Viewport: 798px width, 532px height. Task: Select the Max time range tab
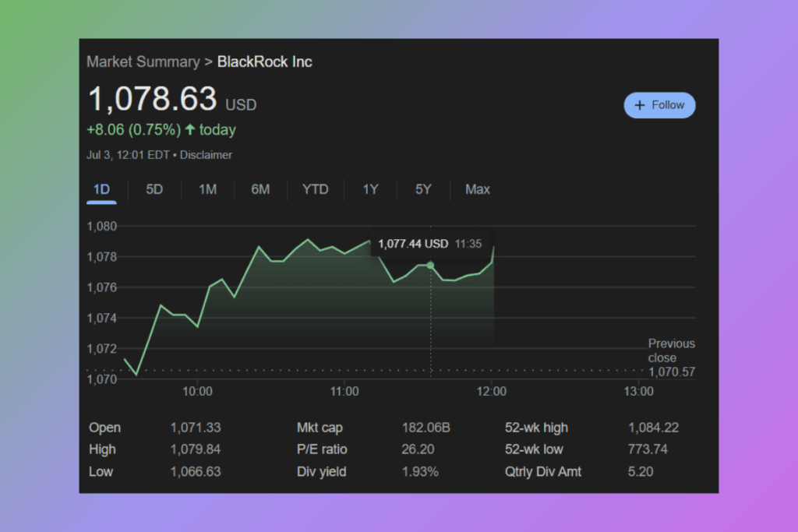478,189
